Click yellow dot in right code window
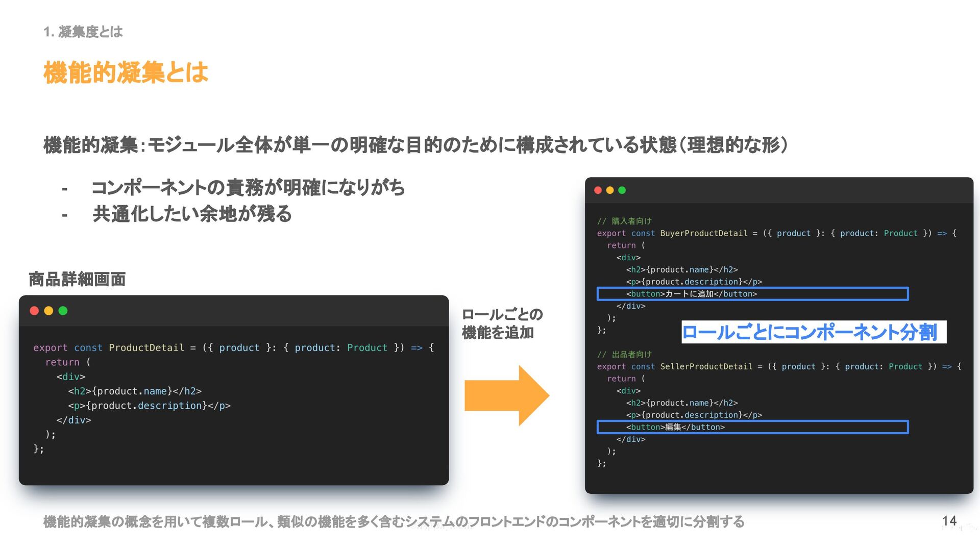Viewport: 980px width, 551px height. click(x=609, y=190)
